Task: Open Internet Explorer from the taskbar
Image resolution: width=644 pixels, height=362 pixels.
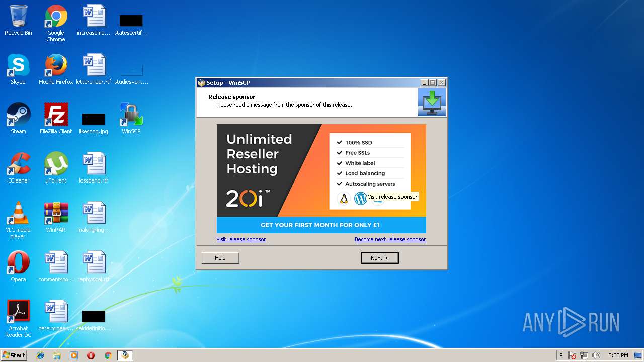Action: (x=40, y=355)
